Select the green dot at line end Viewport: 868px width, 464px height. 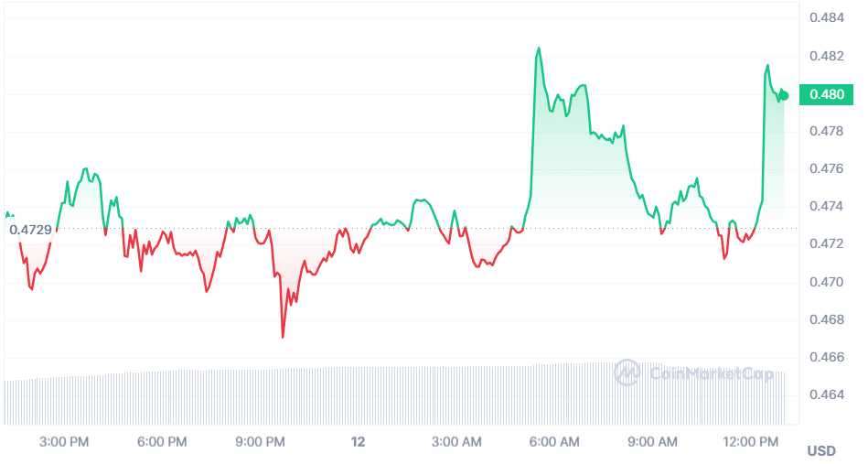pyautogui.click(x=784, y=95)
